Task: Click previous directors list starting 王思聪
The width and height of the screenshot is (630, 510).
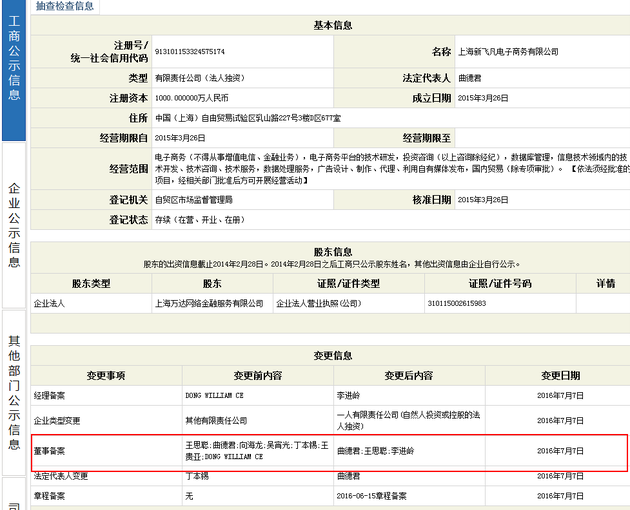Action: [257, 451]
